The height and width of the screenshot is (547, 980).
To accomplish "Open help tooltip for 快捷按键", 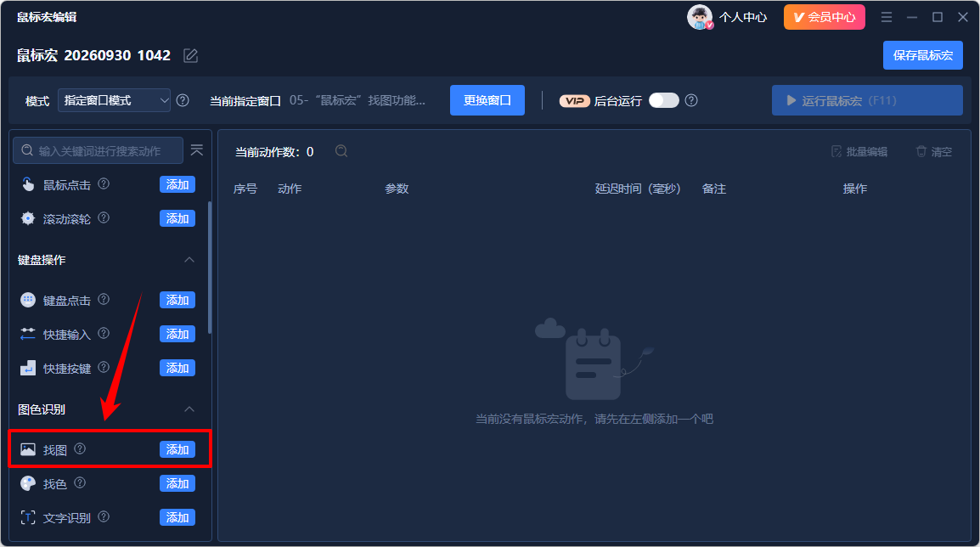I will click(x=104, y=367).
